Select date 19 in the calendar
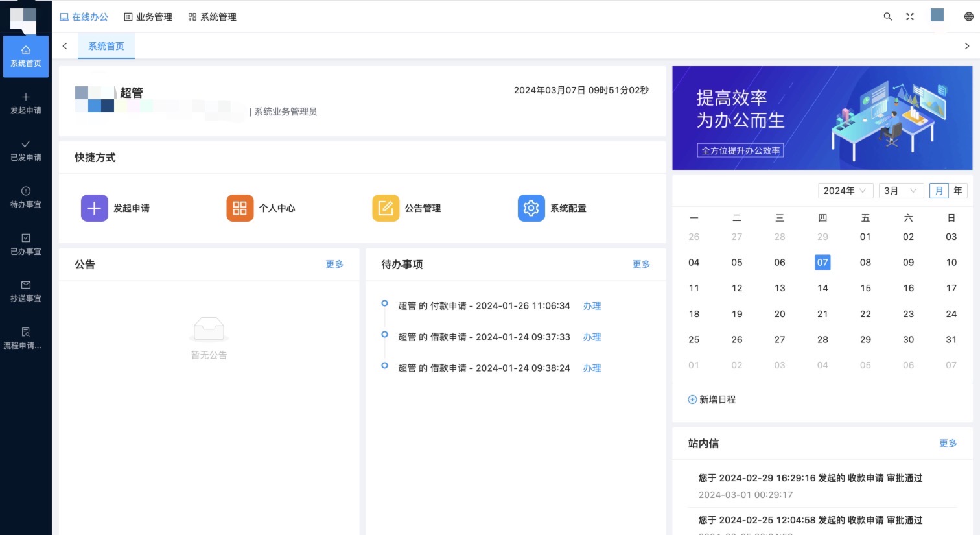Image resolution: width=980 pixels, height=535 pixels. (x=737, y=314)
